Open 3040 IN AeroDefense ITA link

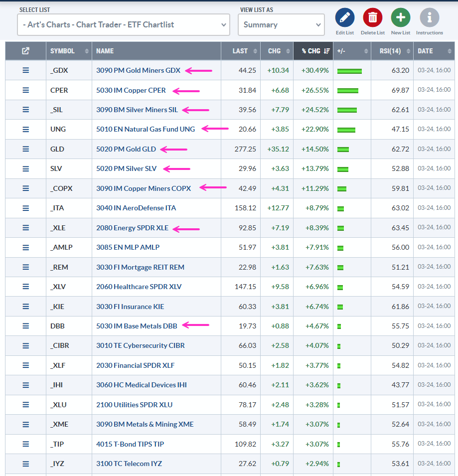point(136,208)
